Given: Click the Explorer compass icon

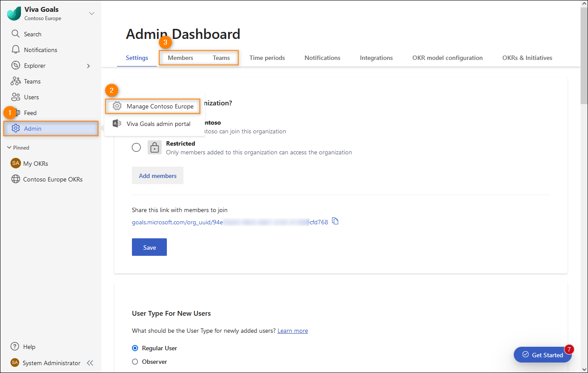Looking at the screenshot, I should click(x=16, y=66).
